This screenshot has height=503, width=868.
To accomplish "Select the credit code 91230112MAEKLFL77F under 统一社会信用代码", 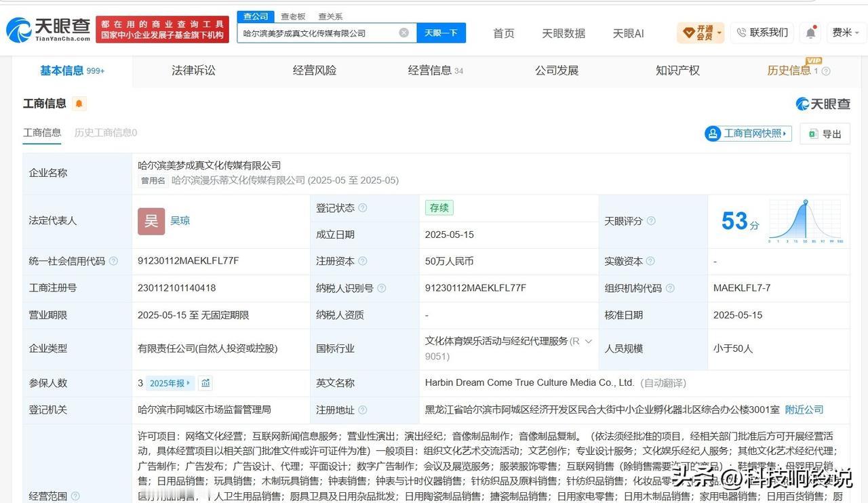I will 189,261.
